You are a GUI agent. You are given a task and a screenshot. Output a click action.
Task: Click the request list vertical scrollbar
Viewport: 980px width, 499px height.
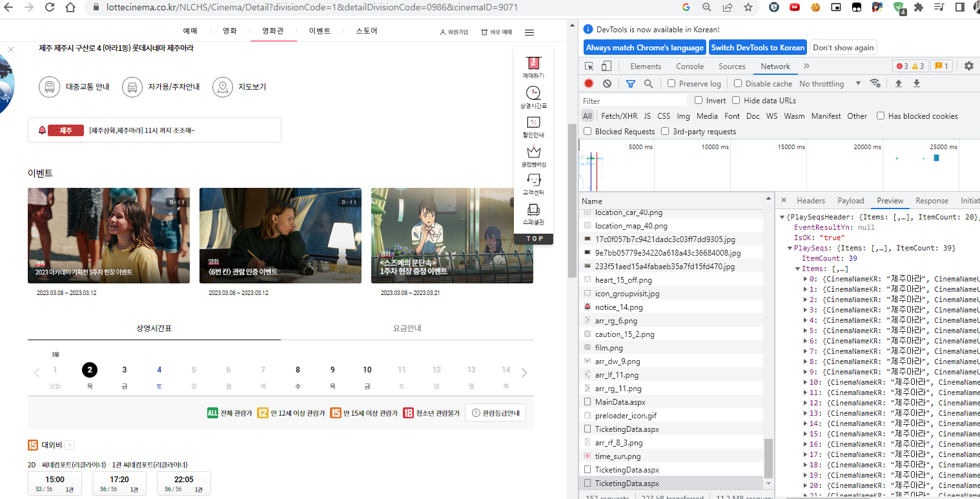(x=768, y=457)
